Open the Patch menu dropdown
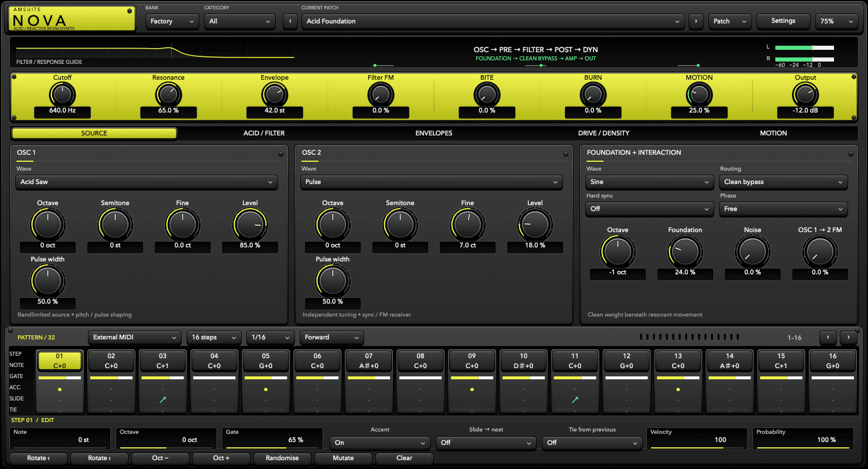The width and height of the screenshot is (868, 469). (730, 21)
